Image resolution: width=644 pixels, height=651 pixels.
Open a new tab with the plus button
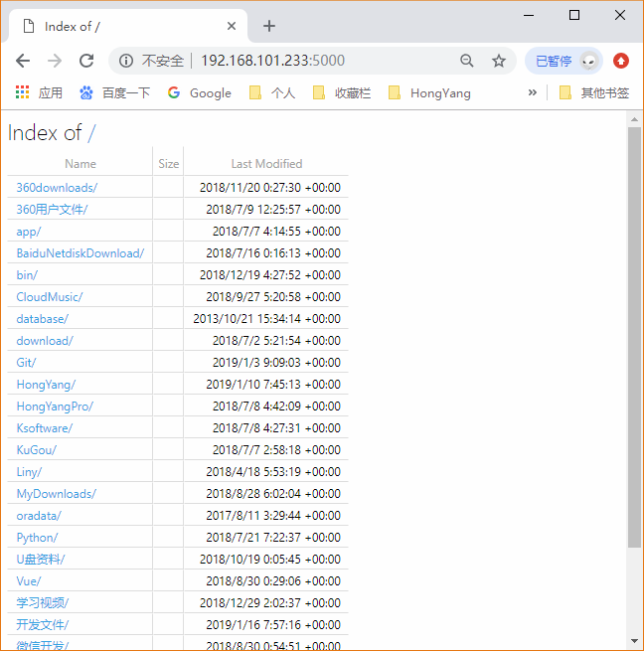click(x=269, y=26)
